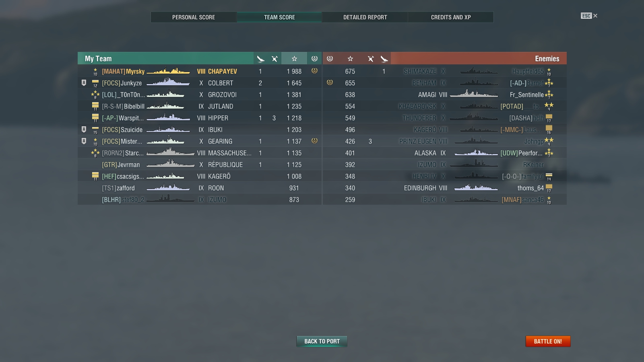Viewport: 644px width, 362px height.
Task: Sort My Team by ships destroyed icon
Action: click(x=260, y=59)
